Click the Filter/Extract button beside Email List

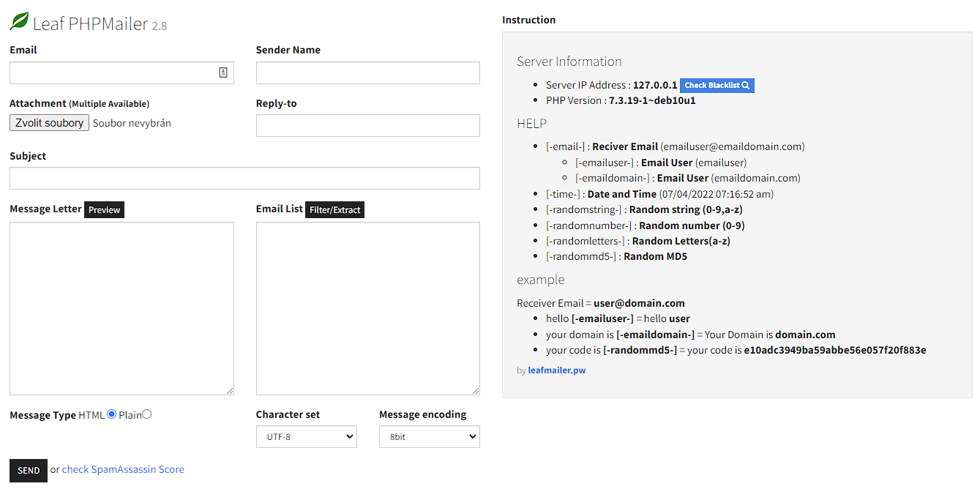[x=334, y=210]
